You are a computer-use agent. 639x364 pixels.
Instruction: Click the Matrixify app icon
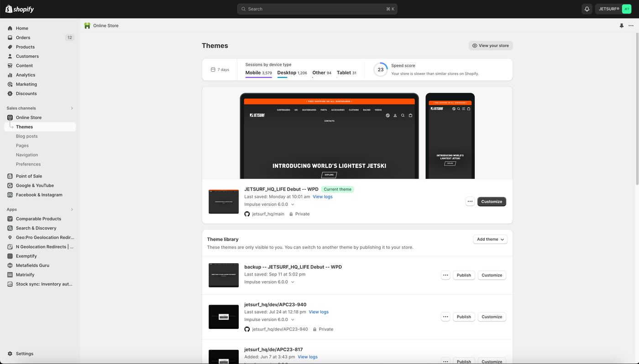10,275
